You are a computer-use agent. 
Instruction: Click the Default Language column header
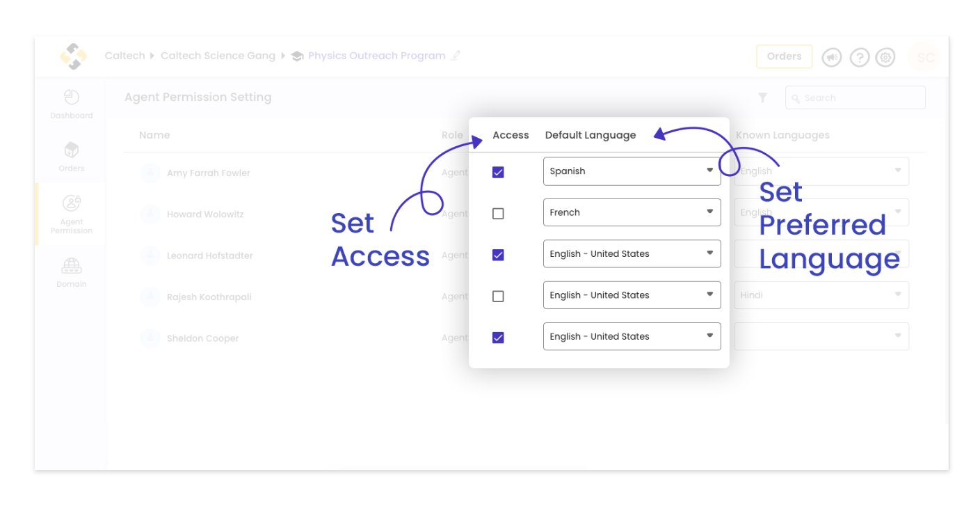[x=591, y=135]
